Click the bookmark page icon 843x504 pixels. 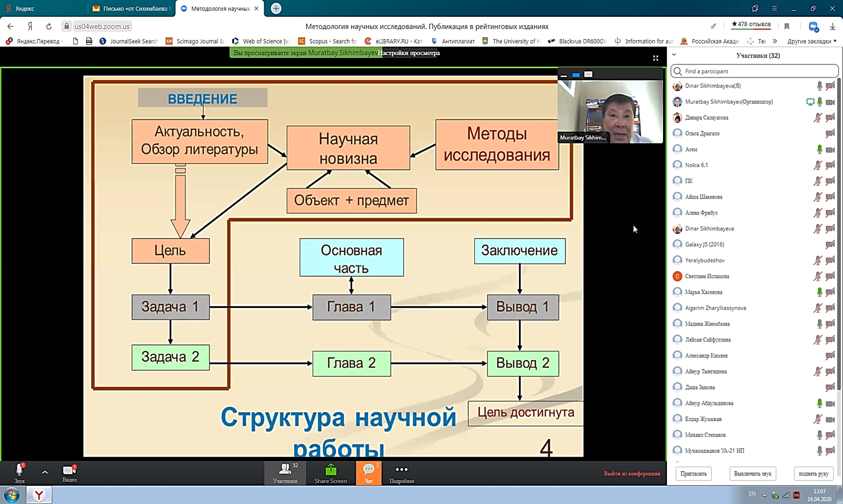pyautogui.click(x=787, y=26)
